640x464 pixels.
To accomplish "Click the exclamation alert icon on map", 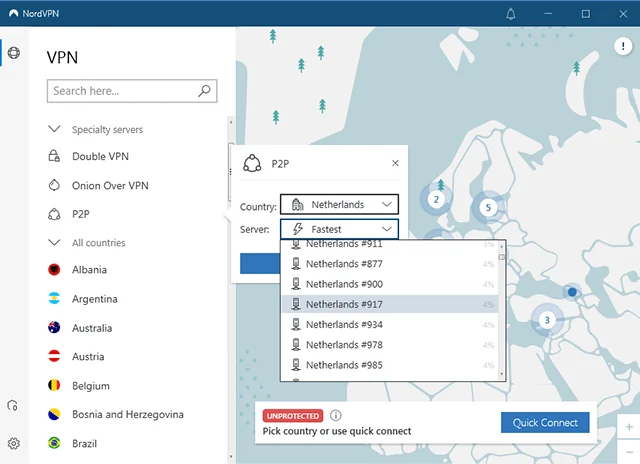I will (x=623, y=46).
